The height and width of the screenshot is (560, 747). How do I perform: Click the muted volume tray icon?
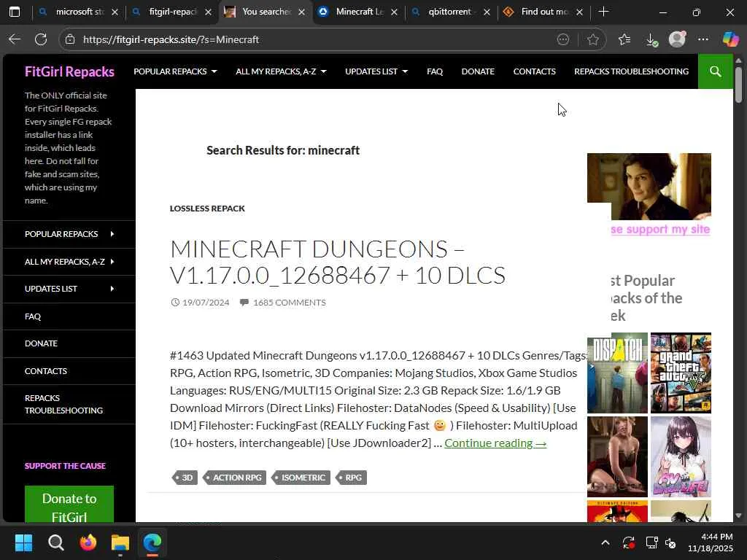tap(671, 542)
